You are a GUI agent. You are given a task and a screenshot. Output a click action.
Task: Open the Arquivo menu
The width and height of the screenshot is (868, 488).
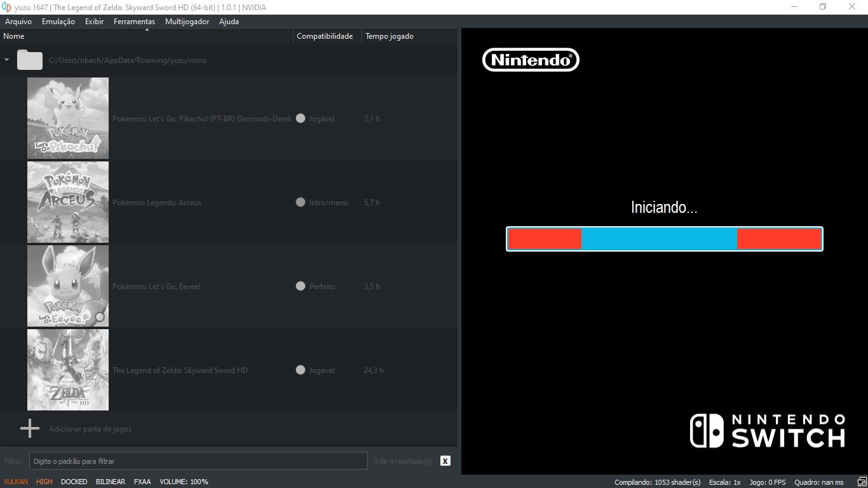18,22
